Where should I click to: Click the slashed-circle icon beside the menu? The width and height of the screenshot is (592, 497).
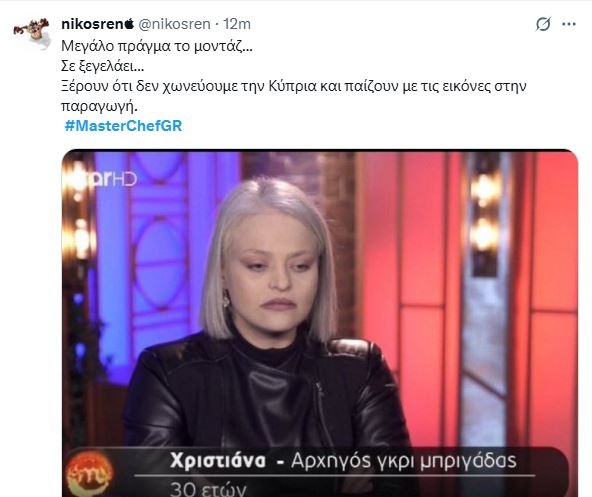(543, 24)
